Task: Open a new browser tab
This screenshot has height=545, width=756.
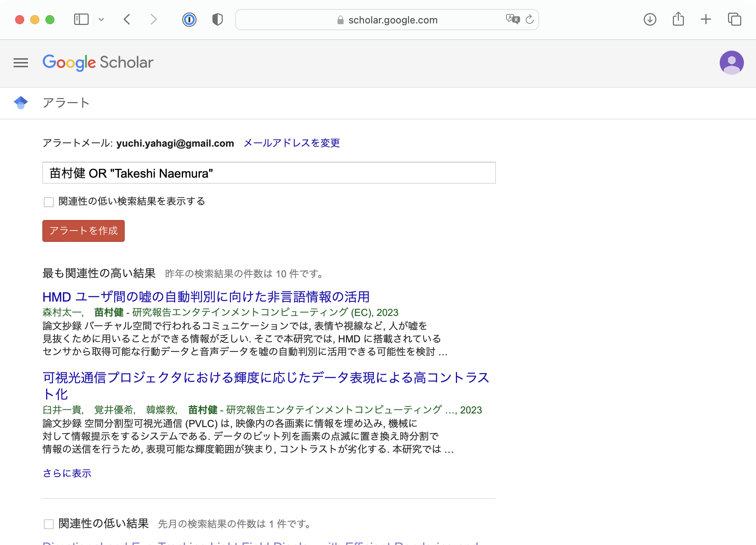Action: tap(706, 19)
